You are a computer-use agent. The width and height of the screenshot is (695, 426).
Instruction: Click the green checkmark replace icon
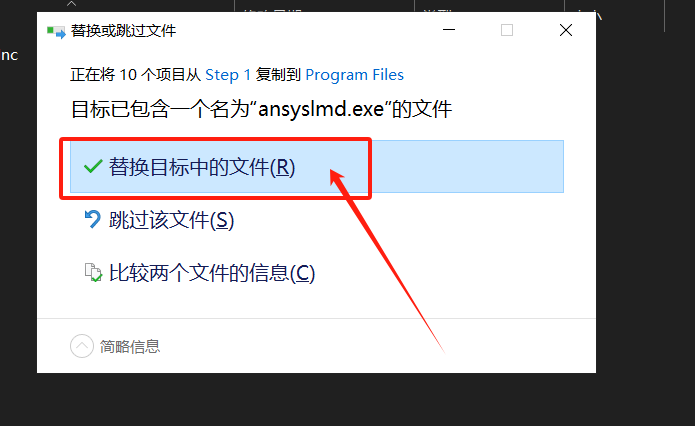(93, 167)
